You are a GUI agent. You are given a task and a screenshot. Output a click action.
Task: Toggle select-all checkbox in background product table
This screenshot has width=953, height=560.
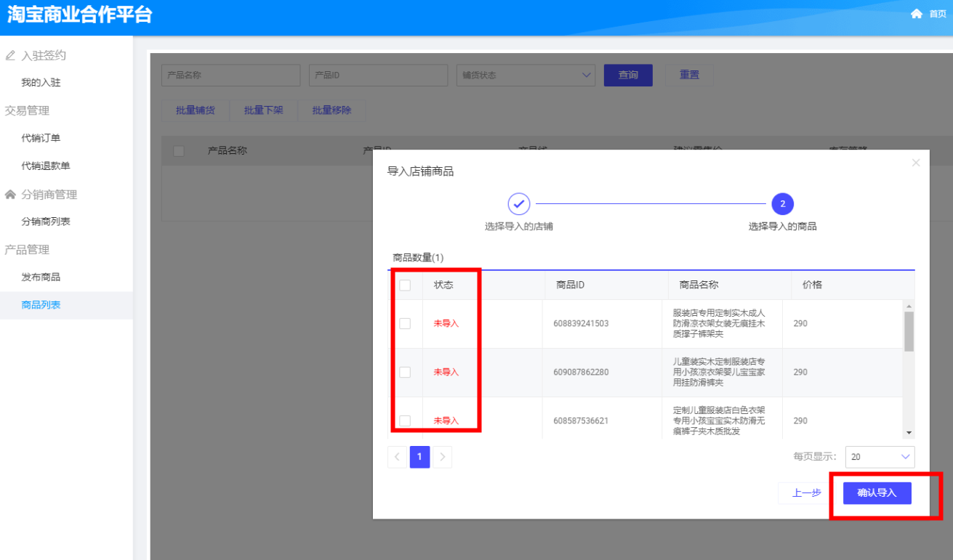coord(179,151)
